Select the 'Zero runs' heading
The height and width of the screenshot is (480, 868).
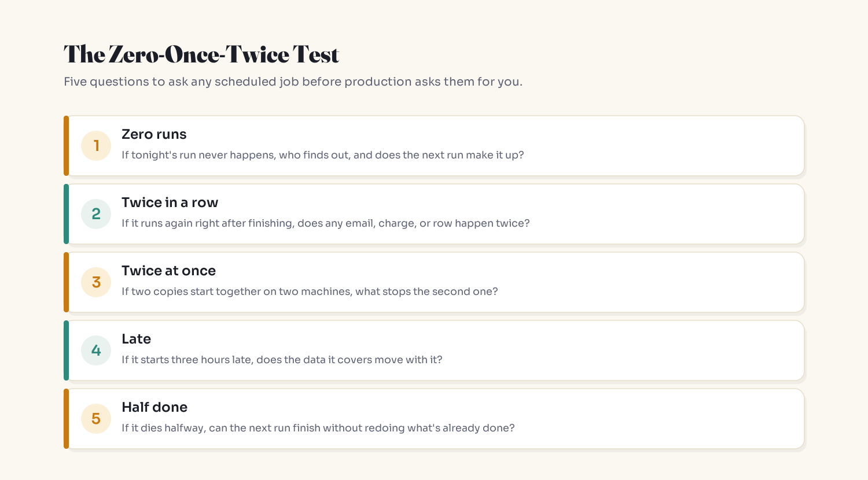coord(154,134)
